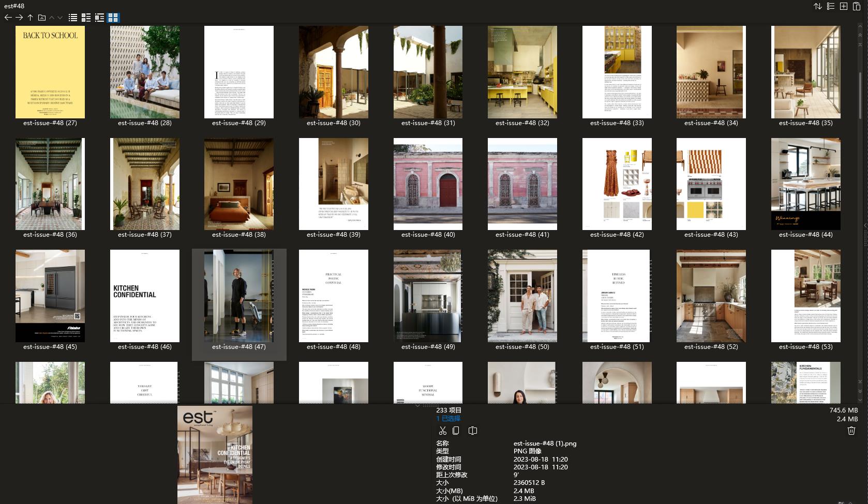Click the vertical scrollbar on the right
Viewport: 868px width, 504px height.
860,103
